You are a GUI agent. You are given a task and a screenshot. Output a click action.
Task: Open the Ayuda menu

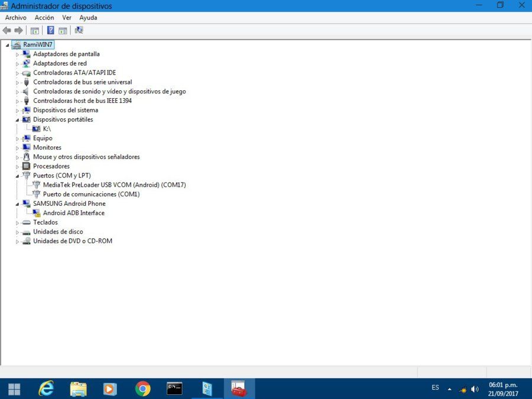point(88,18)
